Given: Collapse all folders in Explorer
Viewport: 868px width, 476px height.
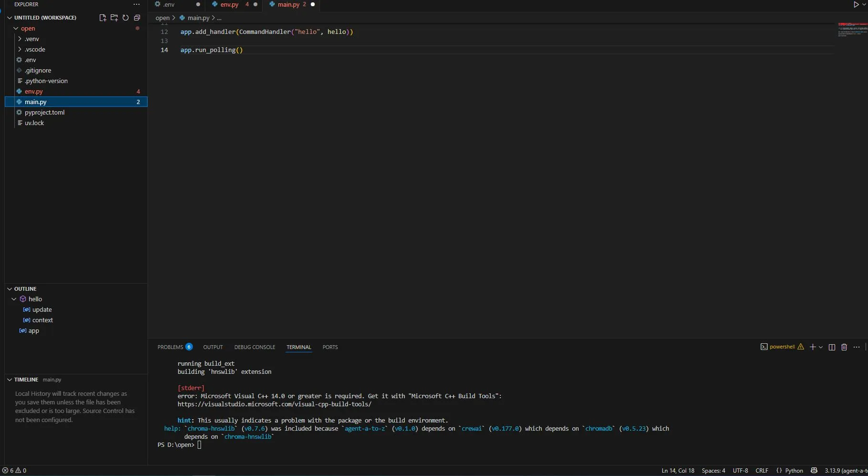Looking at the screenshot, I should (x=137, y=18).
